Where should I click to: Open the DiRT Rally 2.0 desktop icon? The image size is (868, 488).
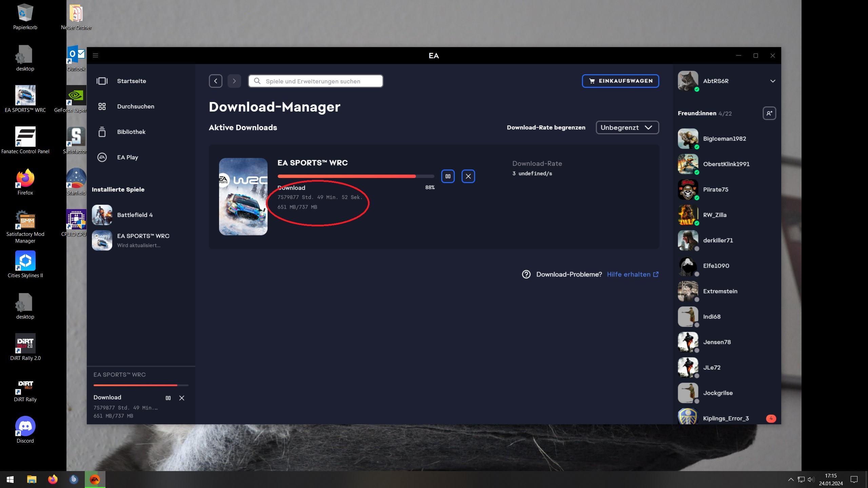(x=25, y=347)
